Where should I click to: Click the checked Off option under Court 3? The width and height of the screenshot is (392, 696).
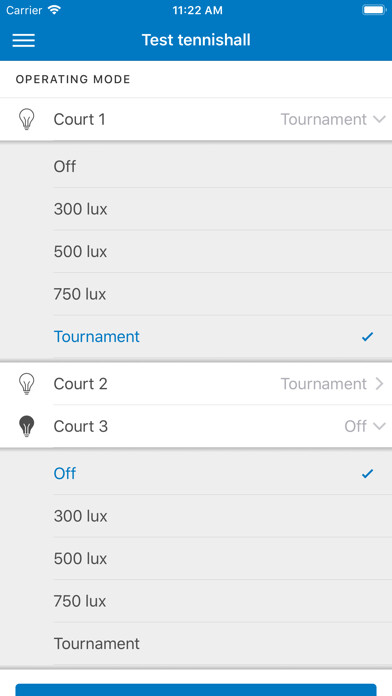click(196, 473)
